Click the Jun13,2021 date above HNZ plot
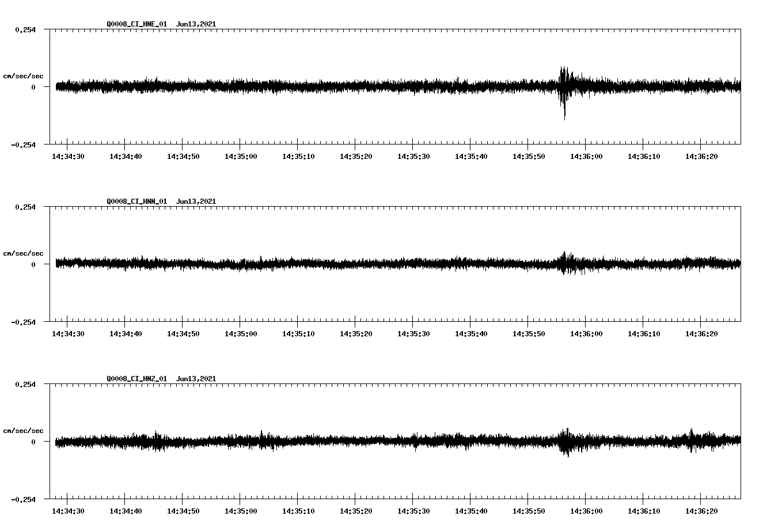Screen dimensions: 782x532 (x=196, y=379)
